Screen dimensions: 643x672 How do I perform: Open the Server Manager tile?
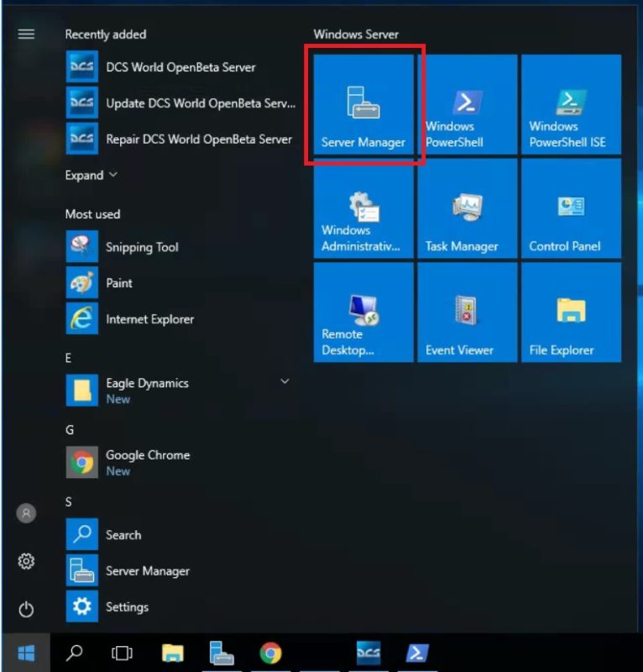pyautogui.click(x=363, y=105)
